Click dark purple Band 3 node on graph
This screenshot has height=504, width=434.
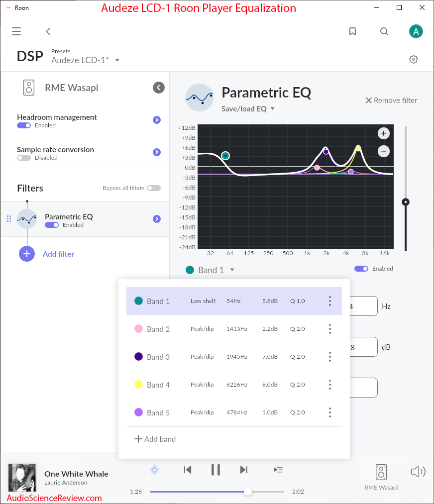coord(326,152)
